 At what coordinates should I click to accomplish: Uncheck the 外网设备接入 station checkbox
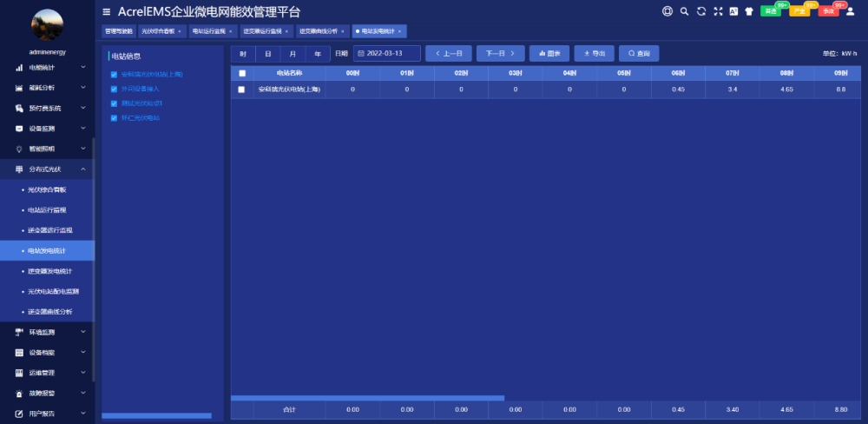click(114, 89)
